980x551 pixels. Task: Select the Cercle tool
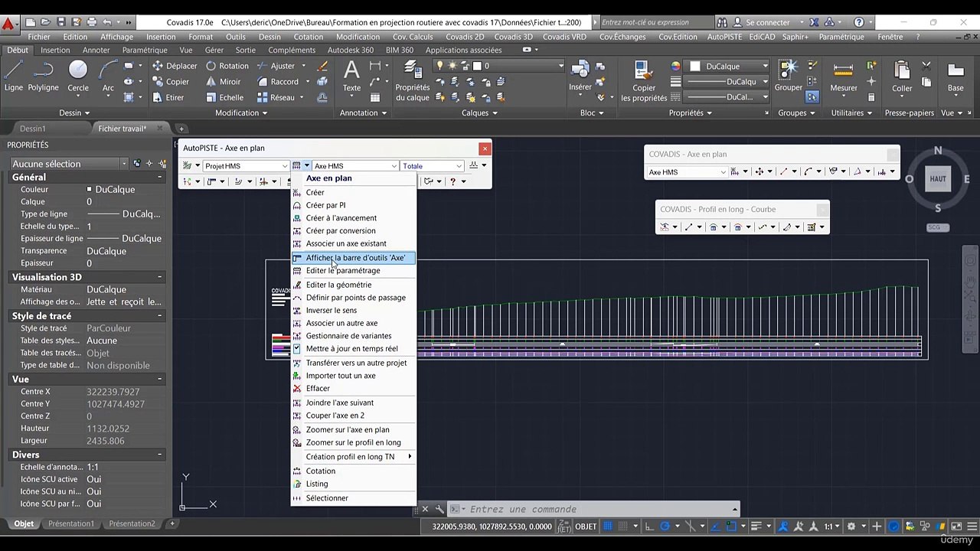[78, 77]
